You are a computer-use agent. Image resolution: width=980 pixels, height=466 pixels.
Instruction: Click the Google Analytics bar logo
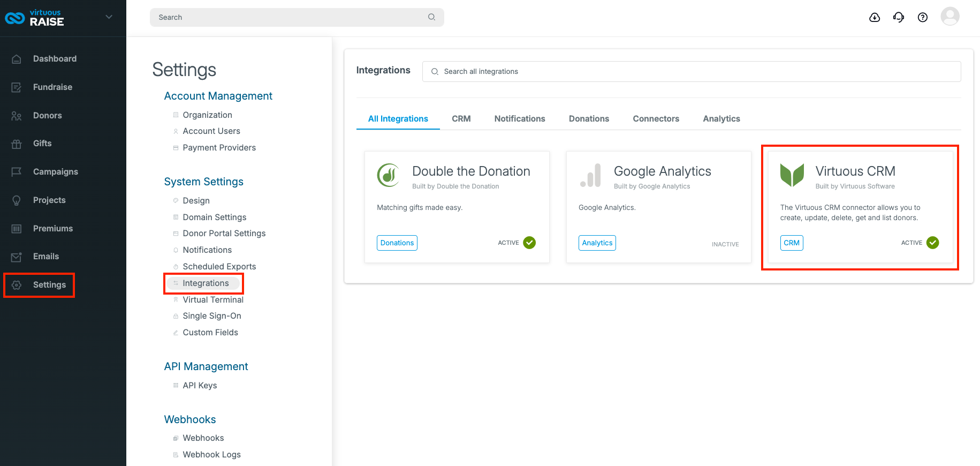[591, 175]
